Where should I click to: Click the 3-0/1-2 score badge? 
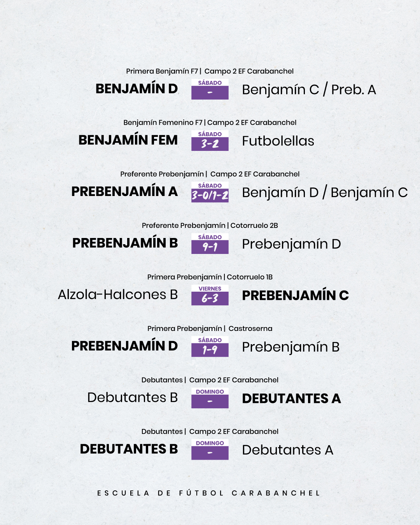210,192
